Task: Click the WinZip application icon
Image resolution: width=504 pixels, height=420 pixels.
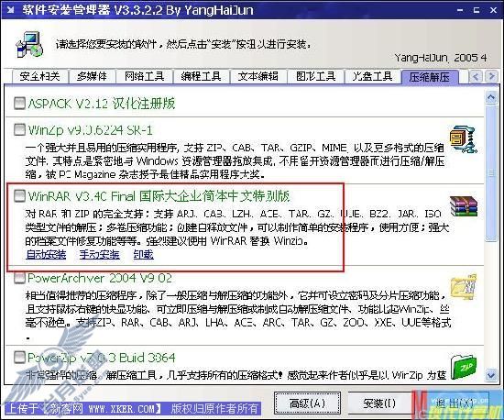Action: 463,139
